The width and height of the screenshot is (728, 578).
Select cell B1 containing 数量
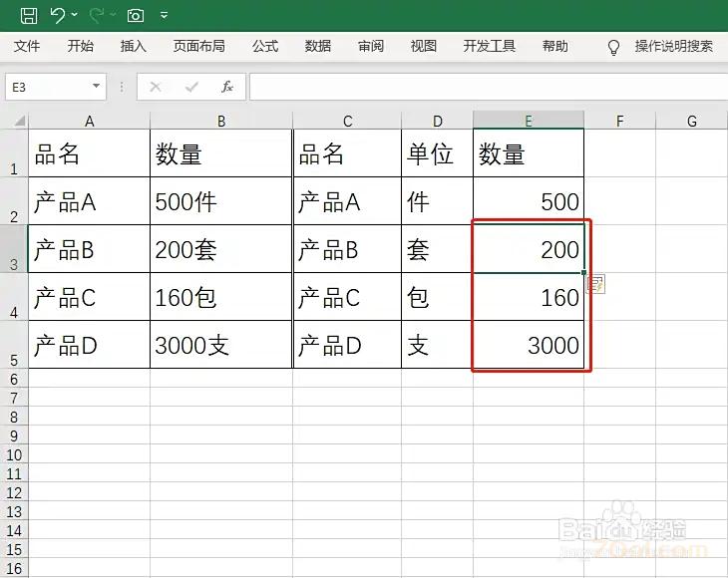[x=221, y=153]
